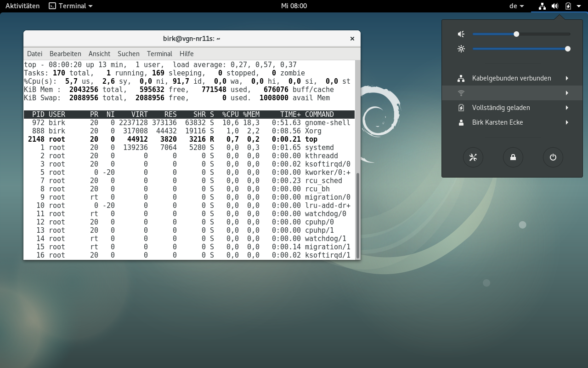Click the wired network icon in top bar

click(542, 6)
